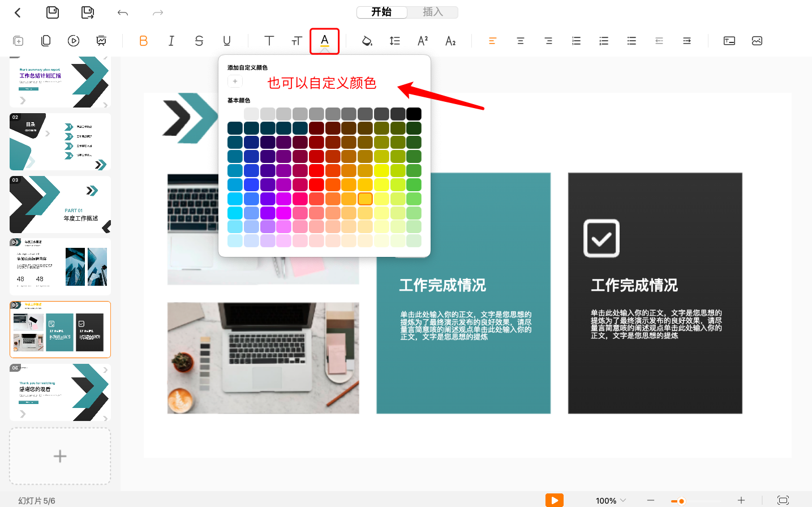
Task: Toggle underline text formatting
Action: [226, 41]
